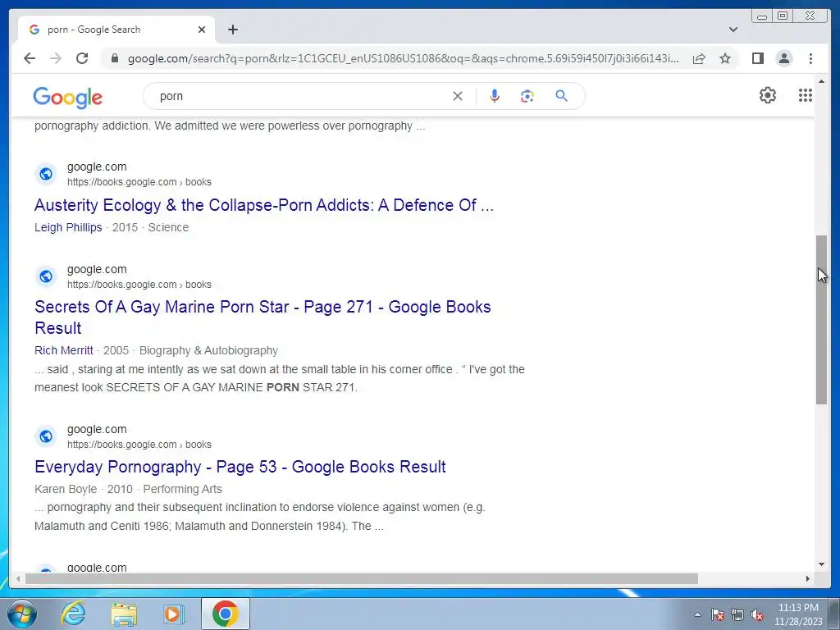Viewport: 840px width, 630px height.
Task: Close the Google Search tab
Action: tap(202, 30)
